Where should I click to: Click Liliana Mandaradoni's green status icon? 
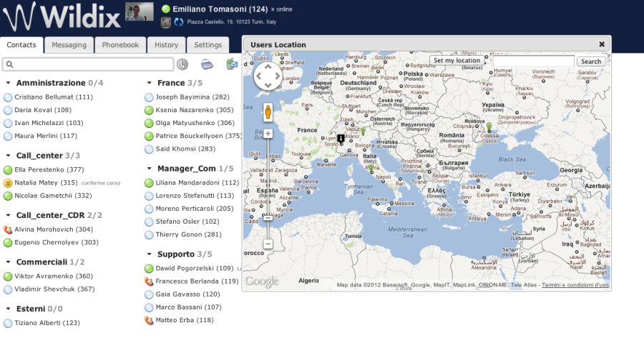point(149,183)
